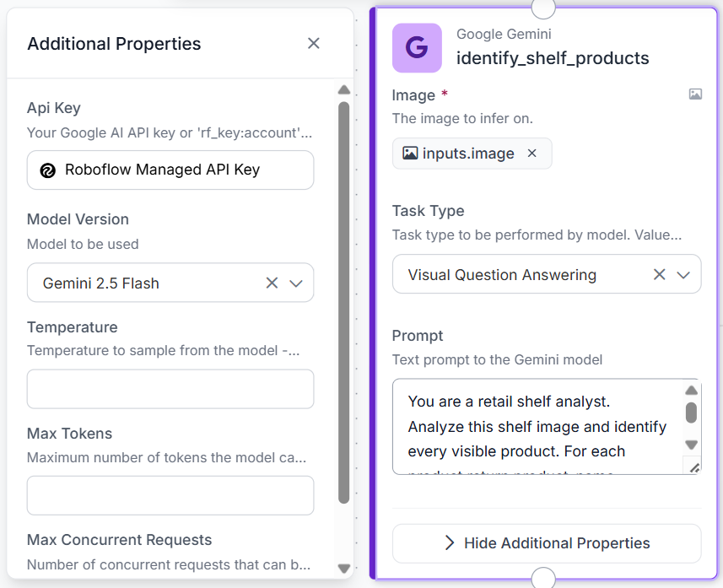Click the Hide Additional Properties button
723x588 pixels.
point(547,543)
